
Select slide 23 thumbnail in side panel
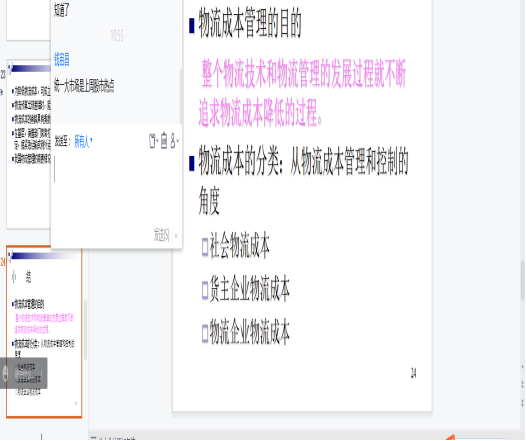pos(29,145)
